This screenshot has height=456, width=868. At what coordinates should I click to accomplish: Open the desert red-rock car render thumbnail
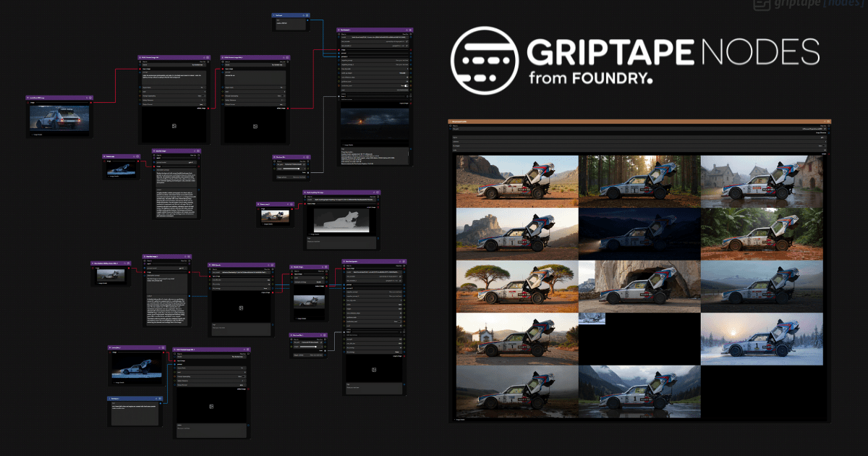[518, 182]
